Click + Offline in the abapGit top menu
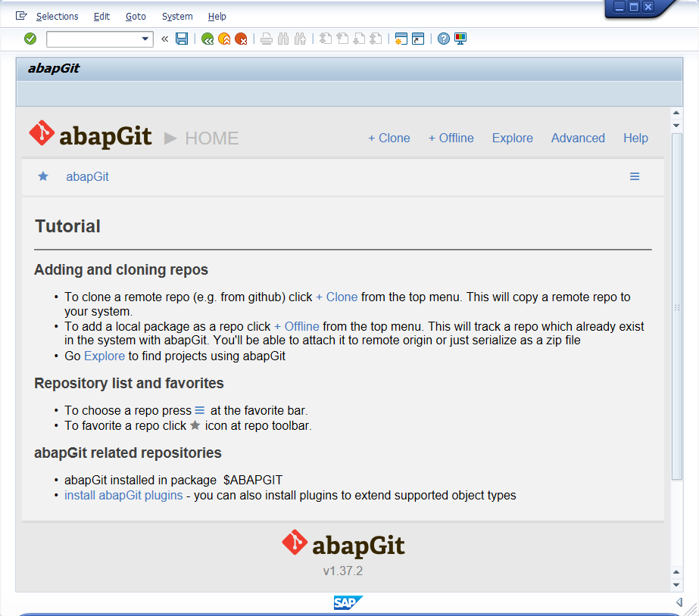The width and height of the screenshot is (699, 616). (451, 138)
